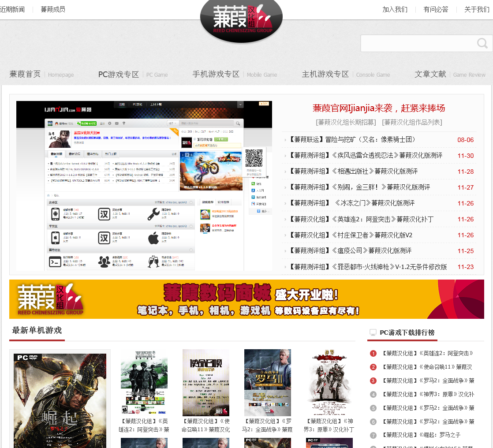Open news 《英雄连2：阿登突击》蒹葭汉化补丁
This screenshot has width=493, height=448.
(361, 219)
